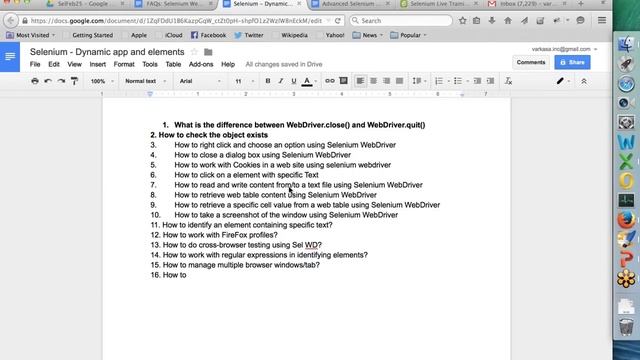Screen dimensions: 640x360
Task: Open the Twitter bookmark
Action: coord(249,35)
